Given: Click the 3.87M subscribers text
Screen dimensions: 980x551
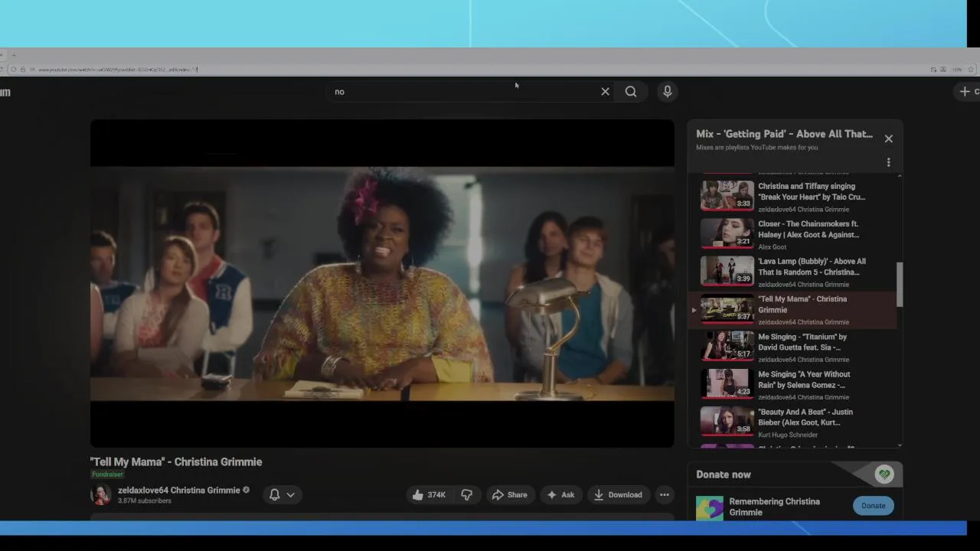Looking at the screenshot, I should [x=145, y=501].
